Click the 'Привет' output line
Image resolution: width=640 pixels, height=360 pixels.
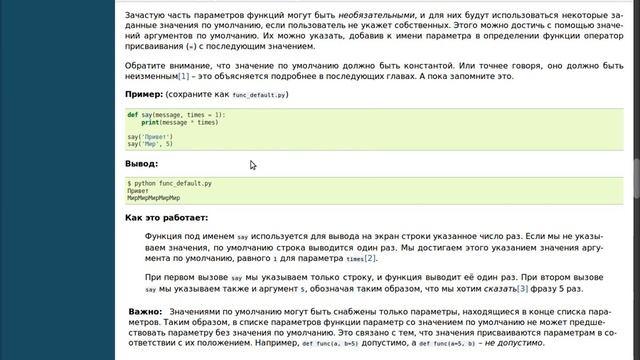(138, 191)
